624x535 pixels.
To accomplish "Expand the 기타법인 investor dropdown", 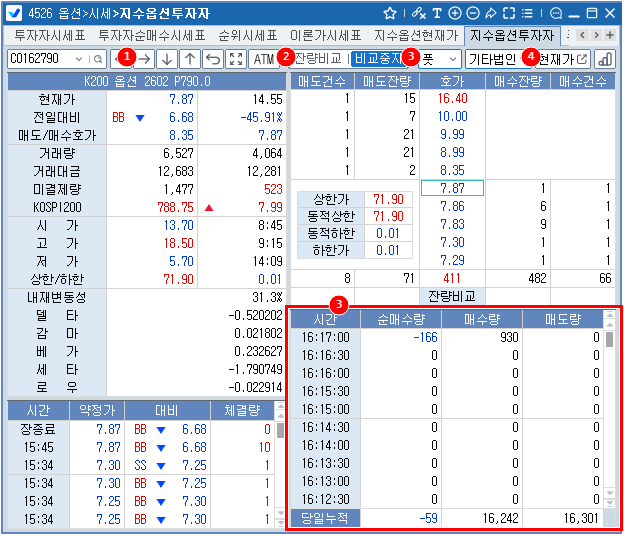I will [x=497, y=59].
